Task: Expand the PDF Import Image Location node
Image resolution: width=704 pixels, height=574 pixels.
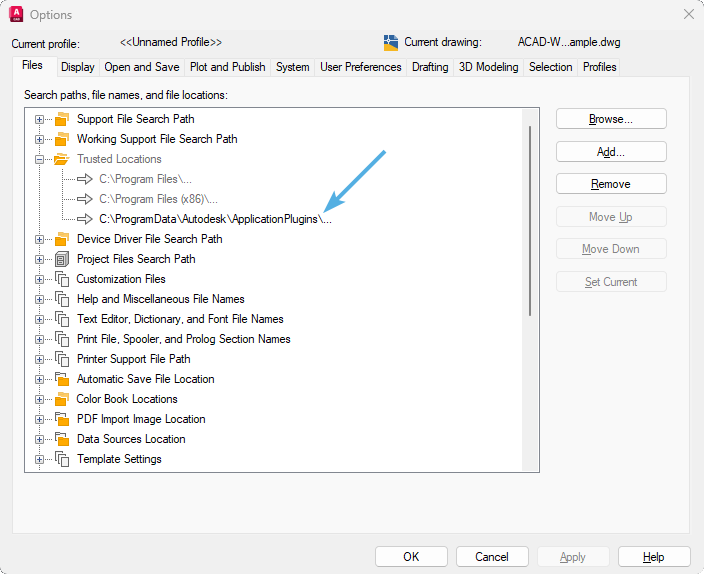Action: (40, 419)
